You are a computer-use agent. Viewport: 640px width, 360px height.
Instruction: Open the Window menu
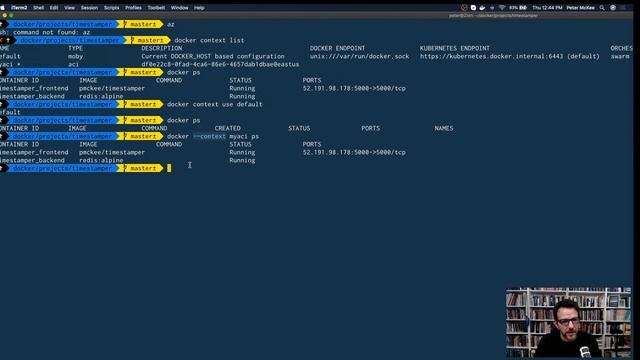click(180, 7)
